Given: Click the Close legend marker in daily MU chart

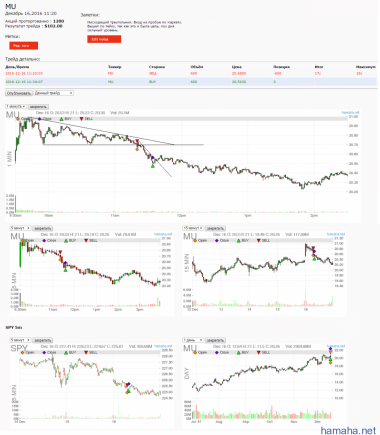Looking at the screenshot, I should pyautogui.click(x=217, y=352).
